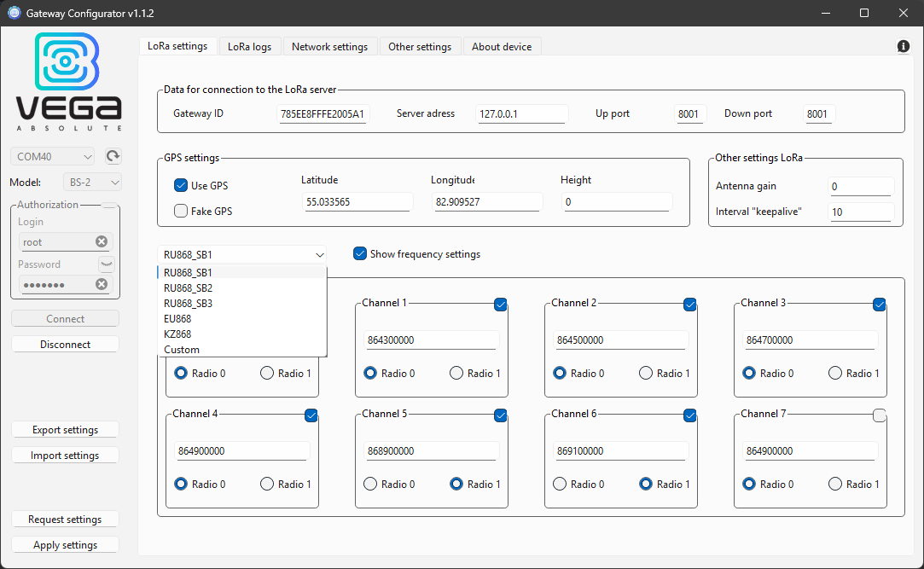Select Radio 0 for Channel 5
The height and width of the screenshot is (569, 924).
tap(370, 484)
